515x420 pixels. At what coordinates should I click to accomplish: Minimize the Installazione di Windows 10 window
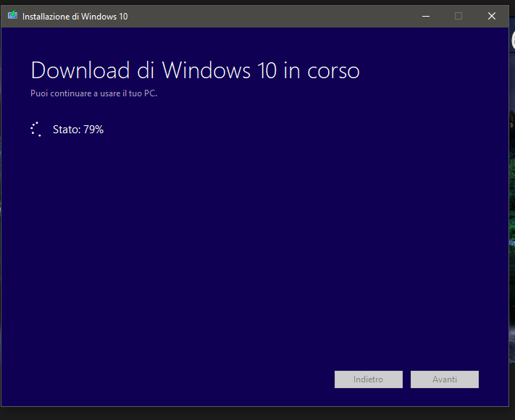click(x=426, y=16)
